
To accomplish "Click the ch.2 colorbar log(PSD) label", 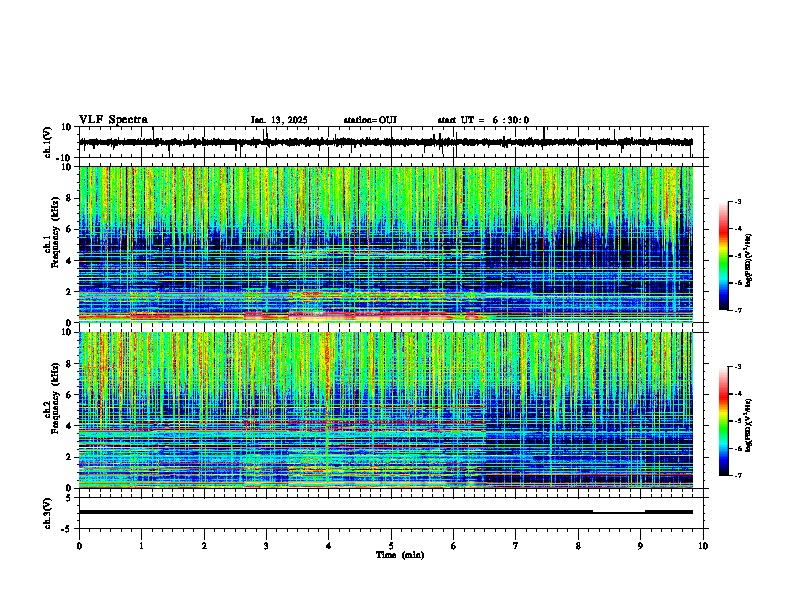I will click(x=749, y=425).
